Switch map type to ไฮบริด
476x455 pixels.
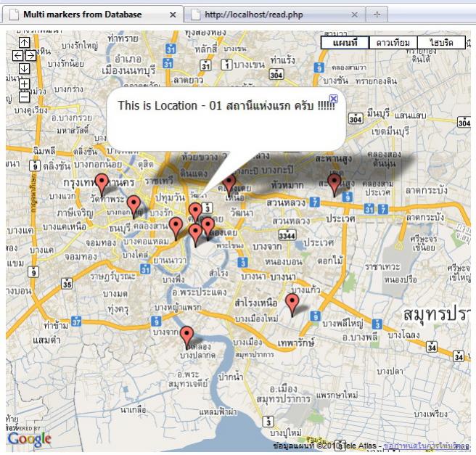click(x=441, y=42)
